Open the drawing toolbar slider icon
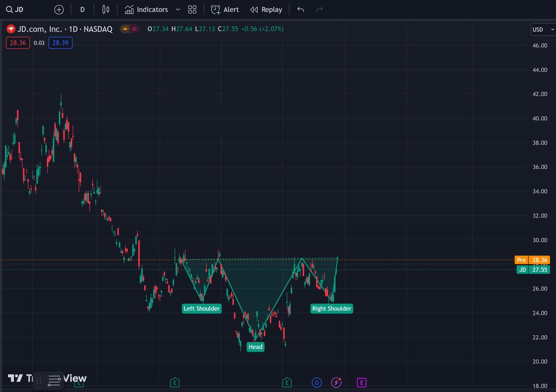556x392 pixels. pyautogui.click(x=54, y=380)
